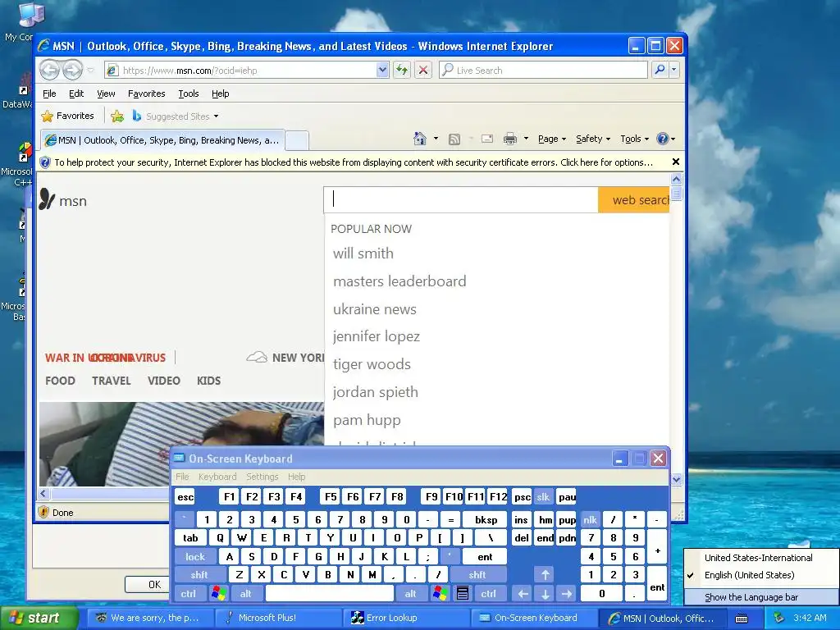Click the context menu key on keyboard

[463, 593]
